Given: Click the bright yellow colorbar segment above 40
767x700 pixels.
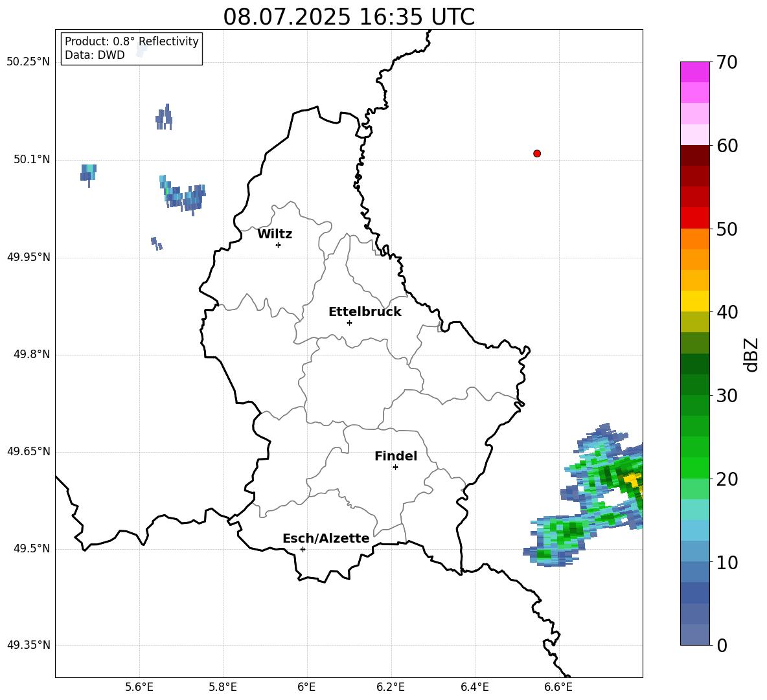Looking at the screenshot, I should (x=694, y=301).
